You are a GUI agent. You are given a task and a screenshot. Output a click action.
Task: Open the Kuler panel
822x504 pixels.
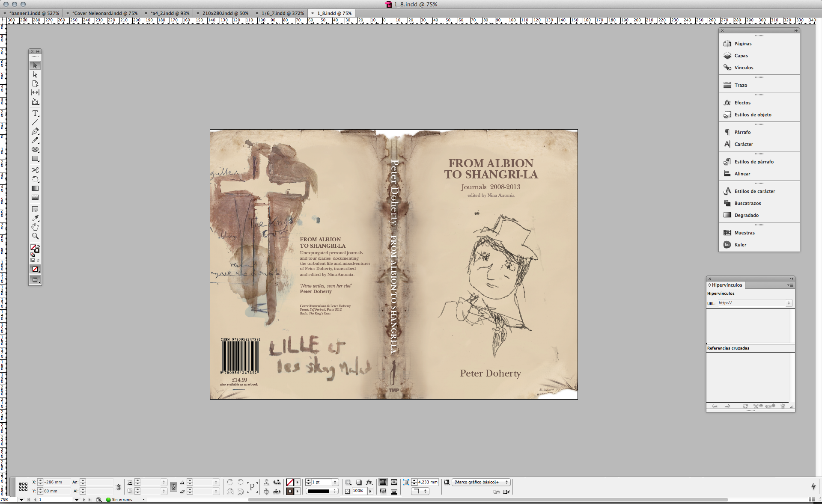click(740, 245)
